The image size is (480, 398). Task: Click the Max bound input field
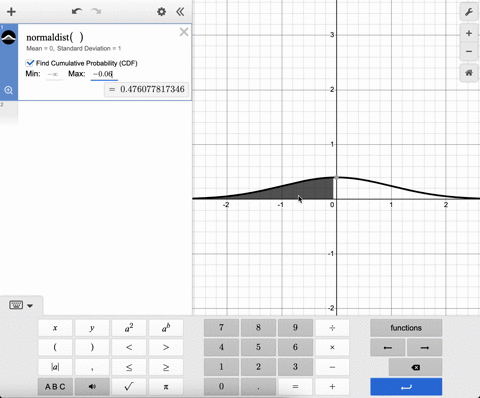(x=104, y=74)
